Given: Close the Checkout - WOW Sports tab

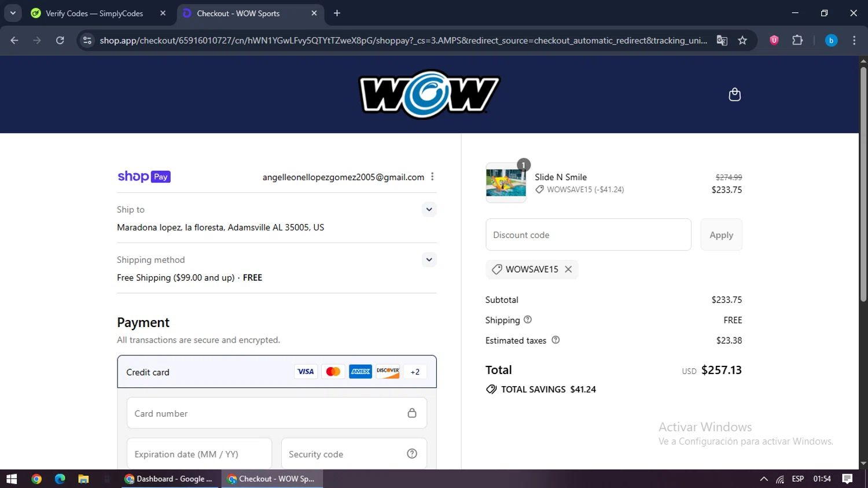Looking at the screenshot, I should click(314, 13).
